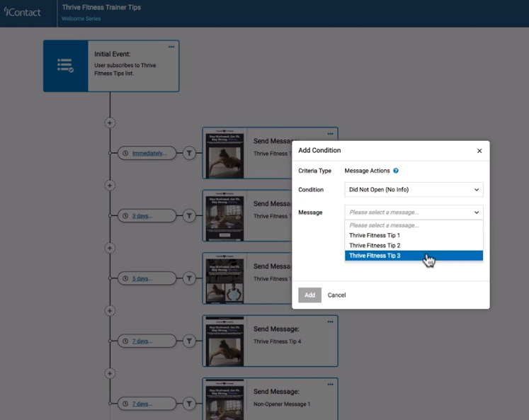
Task: Click the Add button
Action: point(309,295)
